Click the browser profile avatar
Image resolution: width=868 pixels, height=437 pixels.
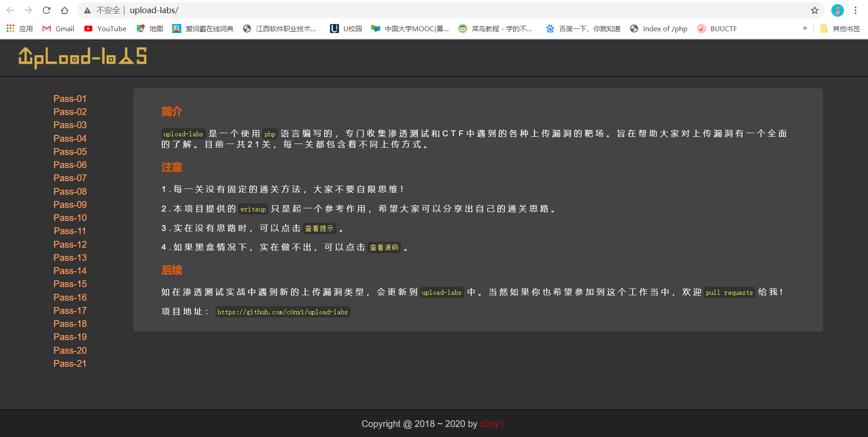(x=837, y=10)
